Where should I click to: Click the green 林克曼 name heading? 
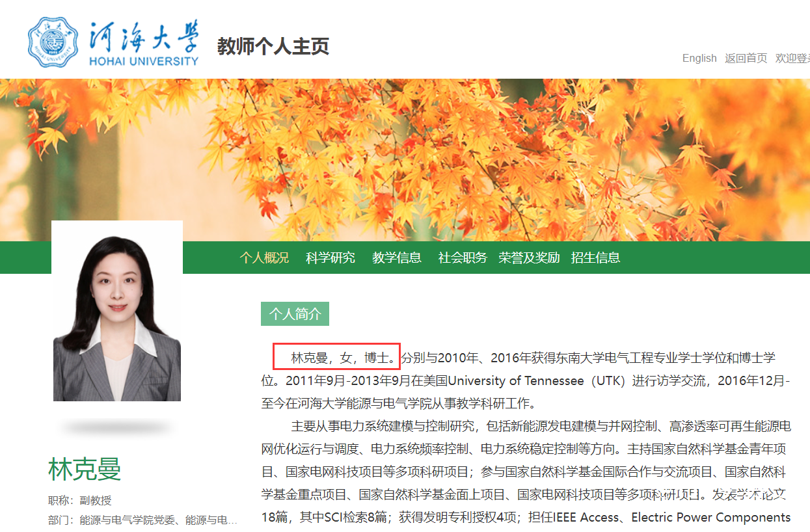click(85, 470)
